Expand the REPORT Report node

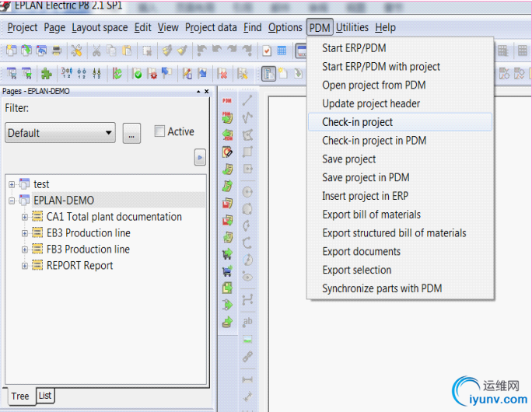click(25, 266)
